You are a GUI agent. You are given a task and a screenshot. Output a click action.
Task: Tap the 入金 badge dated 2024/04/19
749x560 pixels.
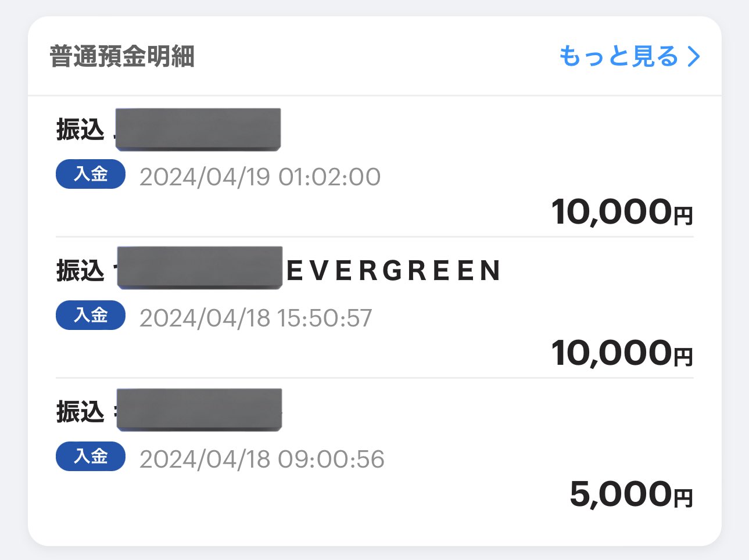(x=91, y=174)
